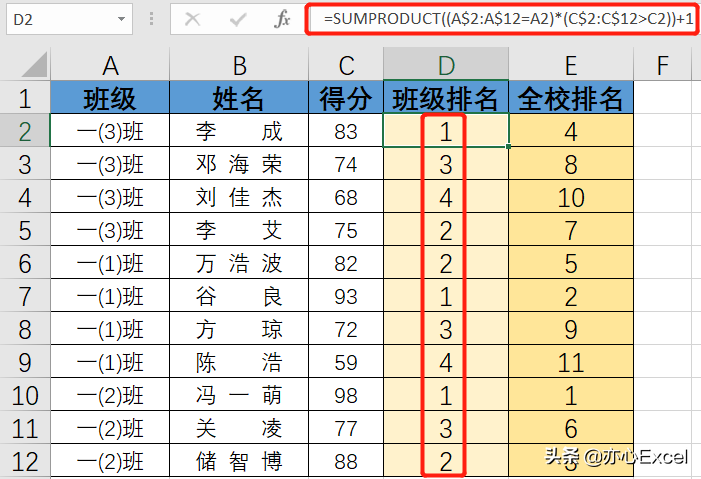Image resolution: width=701 pixels, height=479 pixels.
Task: Select score cell 98
Action: (346, 395)
